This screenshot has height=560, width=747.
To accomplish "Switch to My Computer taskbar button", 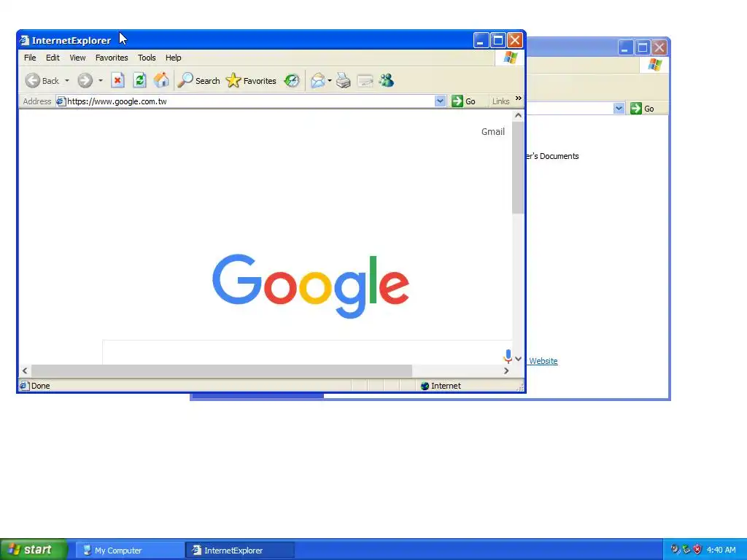I will click(x=129, y=550).
